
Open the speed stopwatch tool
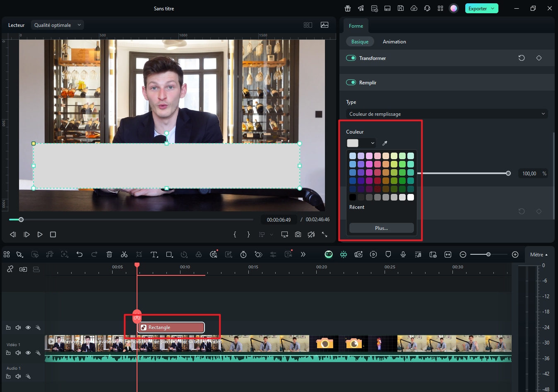tap(243, 254)
